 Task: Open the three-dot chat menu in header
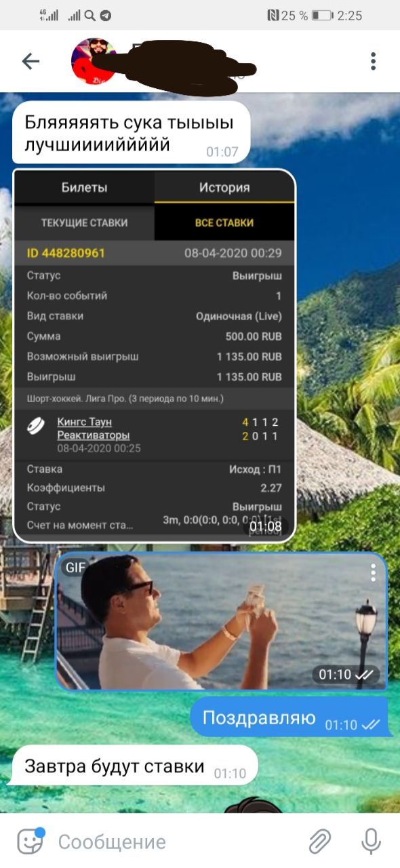(x=373, y=62)
